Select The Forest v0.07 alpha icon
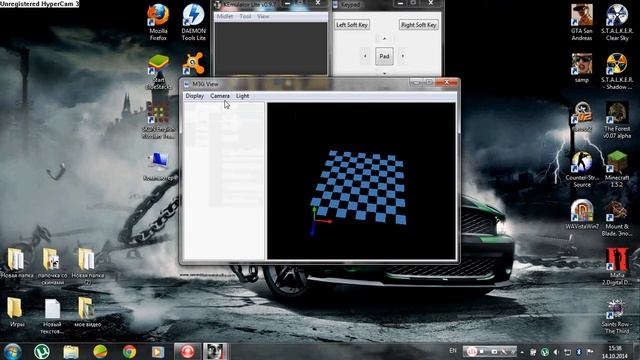 [x=617, y=120]
